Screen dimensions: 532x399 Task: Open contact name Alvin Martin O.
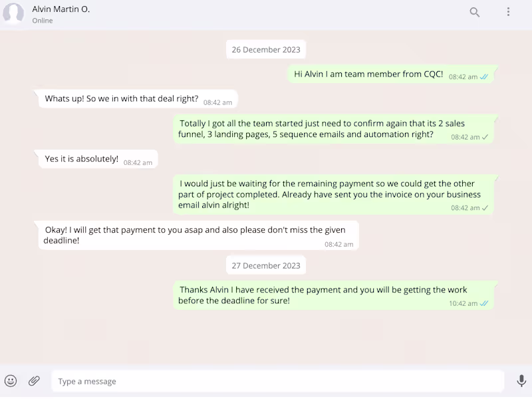tap(61, 9)
